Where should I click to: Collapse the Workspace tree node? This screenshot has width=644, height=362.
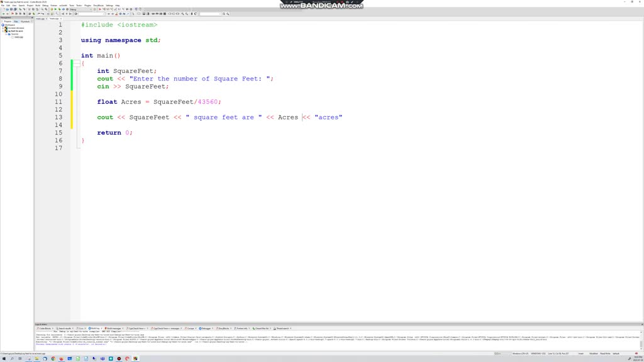(x=3, y=25)
